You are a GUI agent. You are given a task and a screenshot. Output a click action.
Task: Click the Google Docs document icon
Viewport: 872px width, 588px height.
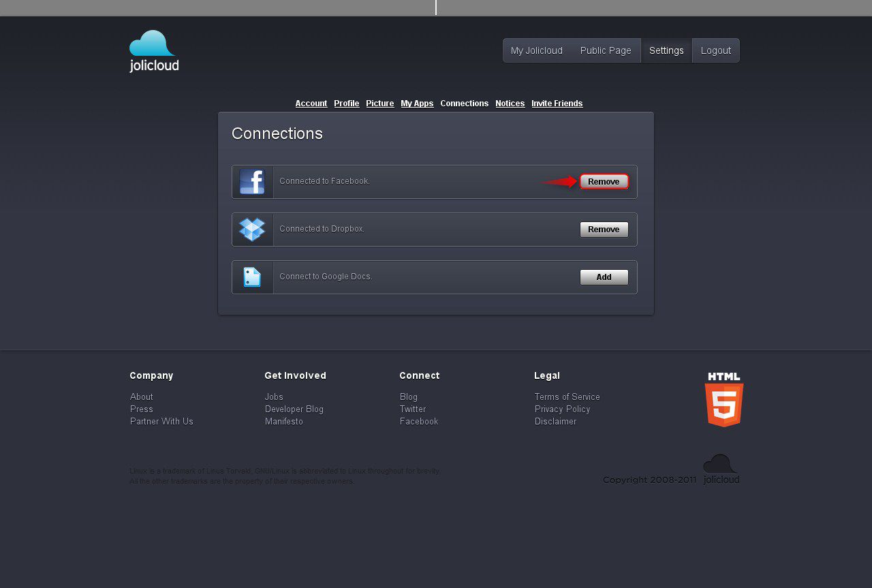252,277
